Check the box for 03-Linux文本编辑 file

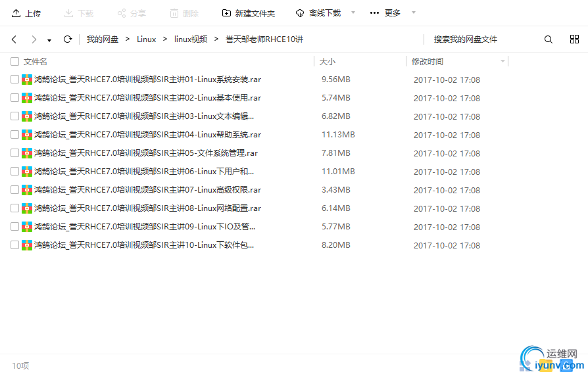click(14, 116)
